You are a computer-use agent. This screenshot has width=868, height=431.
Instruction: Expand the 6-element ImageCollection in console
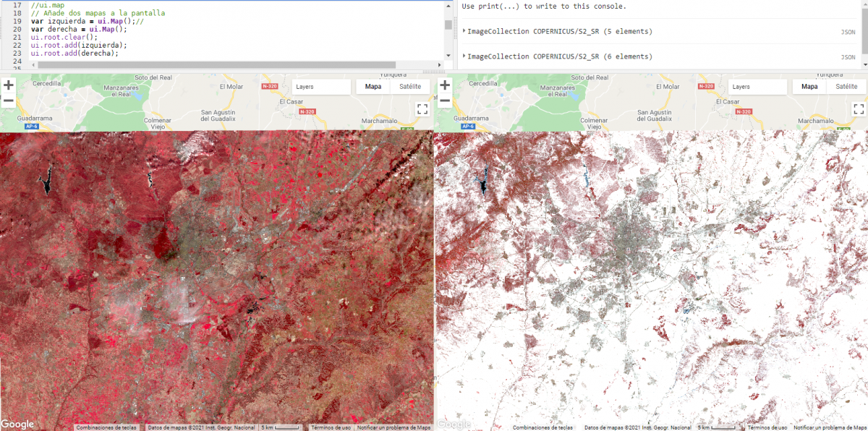pos(463,56)
